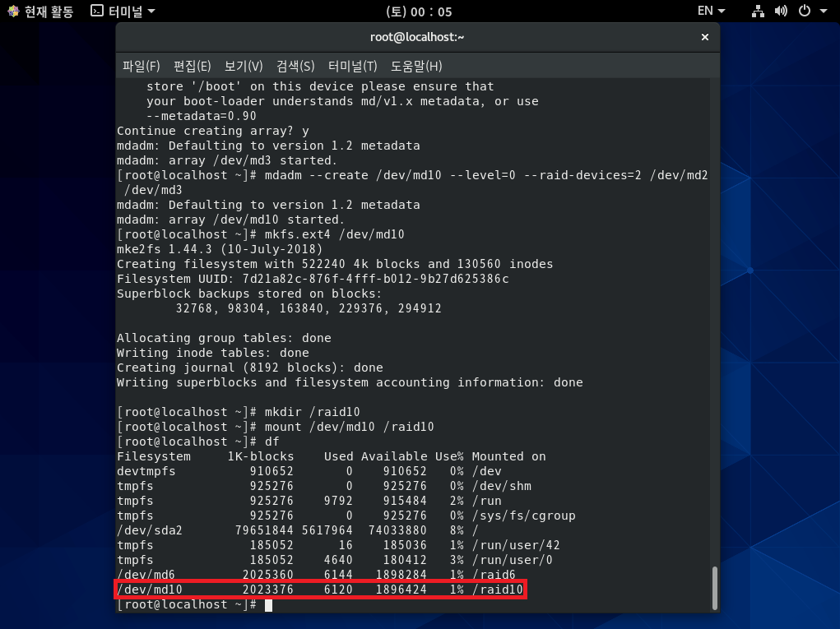Click the 'Allocating group tables: done' line
Screen dimensions: 840x629
click(224, 338)
